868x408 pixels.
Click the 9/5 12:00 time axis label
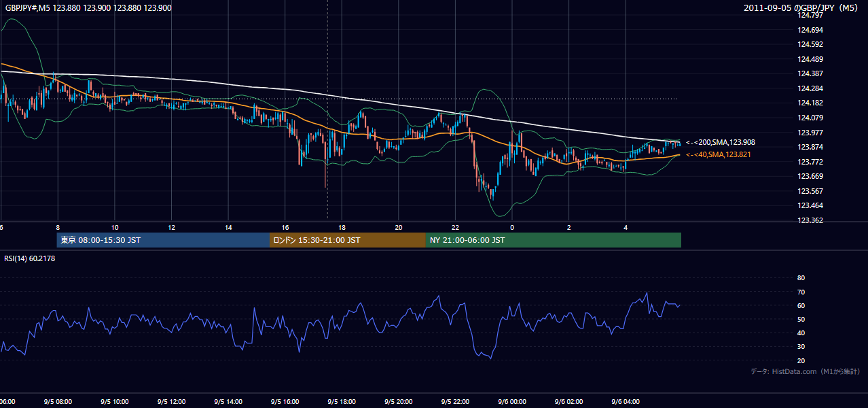171,402
